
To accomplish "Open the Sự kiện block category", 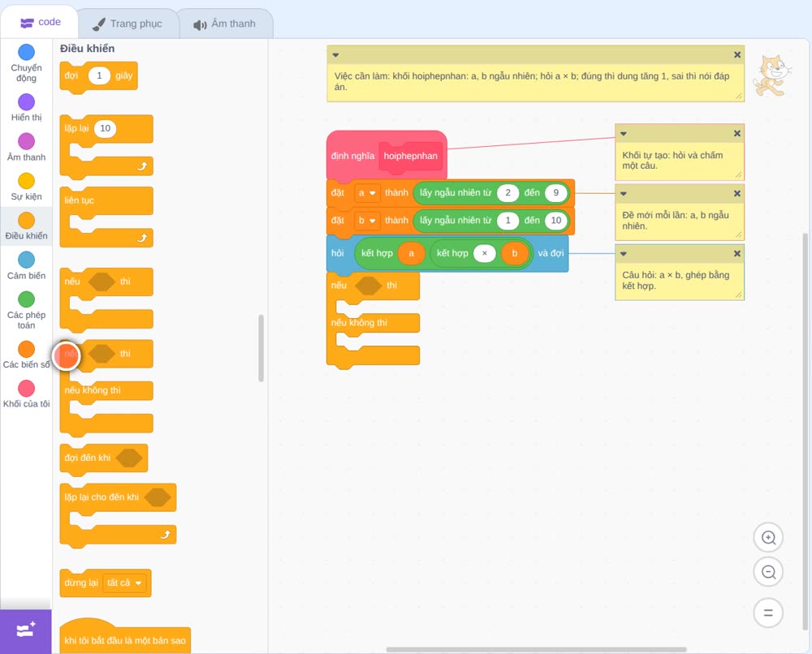I will pos(27,187).
